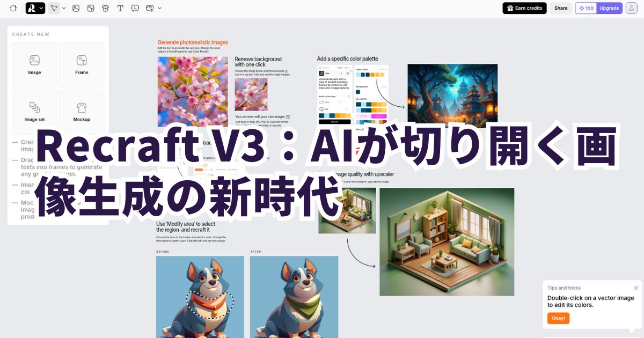Click the image tool in top toolbar
Screen dimensions: 644x338
(x=76, y=8)
